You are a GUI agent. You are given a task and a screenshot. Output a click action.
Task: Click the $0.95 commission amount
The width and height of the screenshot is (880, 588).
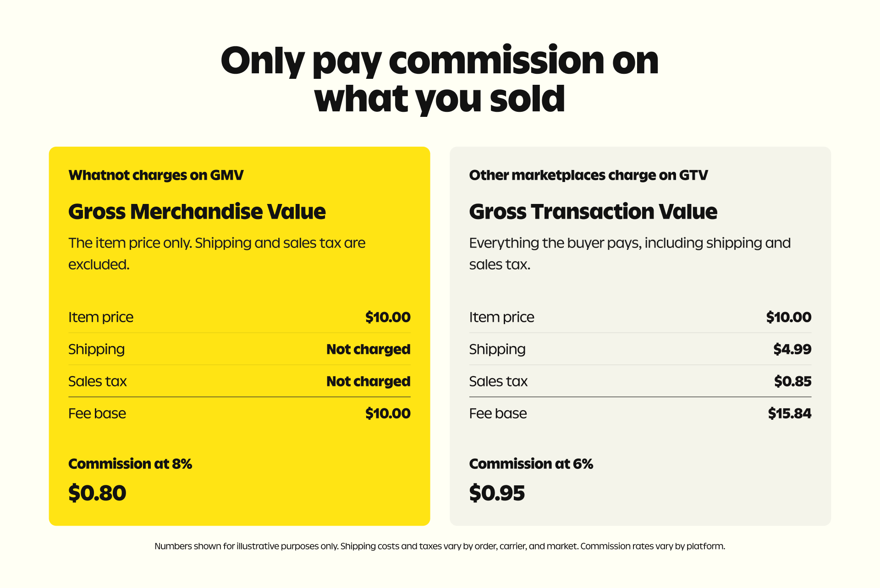click(x=497, y=493)
